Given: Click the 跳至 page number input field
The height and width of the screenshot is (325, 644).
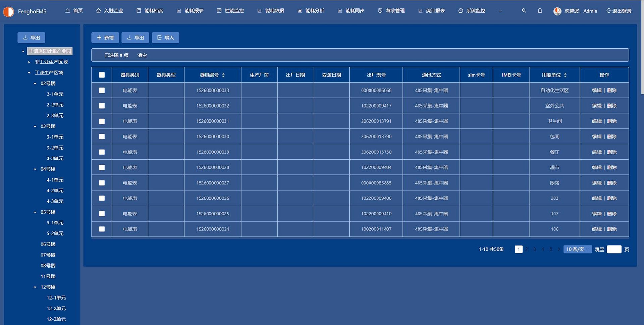Looking at the screenshot, I should coord(614,249).
